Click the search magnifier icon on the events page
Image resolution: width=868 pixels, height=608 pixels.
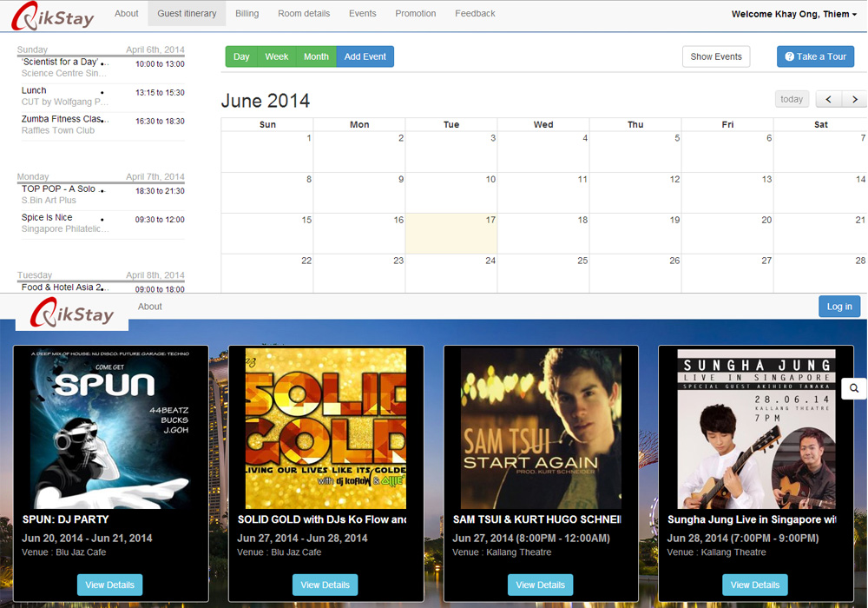pyautogui.click(x=854, y=388)
